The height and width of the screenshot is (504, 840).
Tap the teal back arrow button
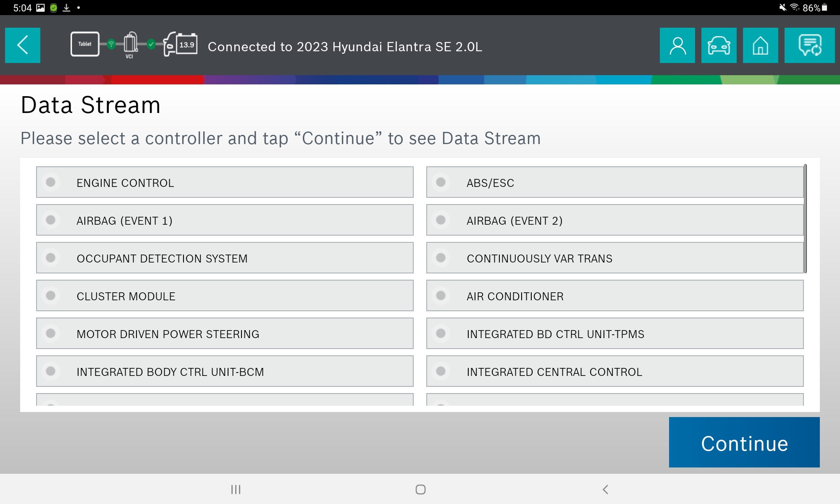coord(23,45)
